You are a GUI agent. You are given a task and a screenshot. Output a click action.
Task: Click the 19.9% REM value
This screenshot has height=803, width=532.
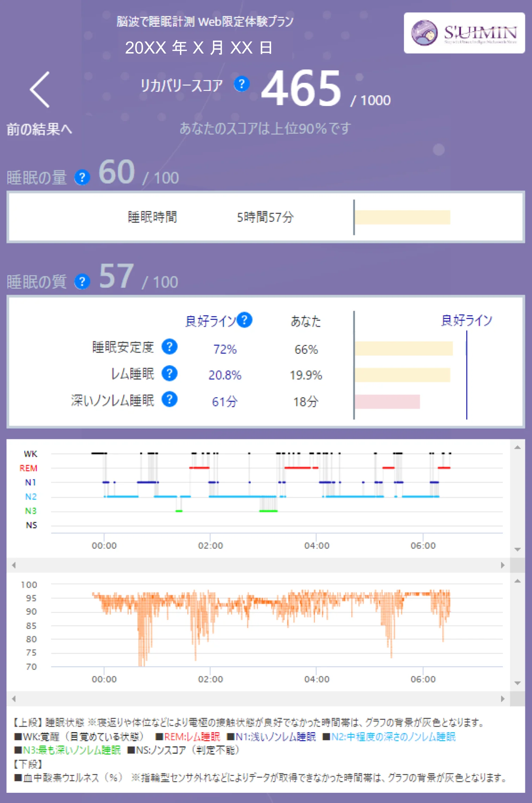(x=306, y=375)
